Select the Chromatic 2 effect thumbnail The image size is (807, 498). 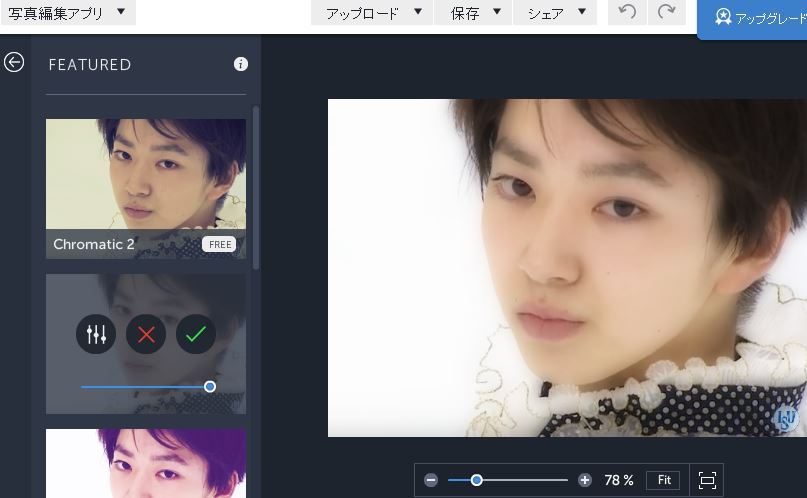click(146, 189)
